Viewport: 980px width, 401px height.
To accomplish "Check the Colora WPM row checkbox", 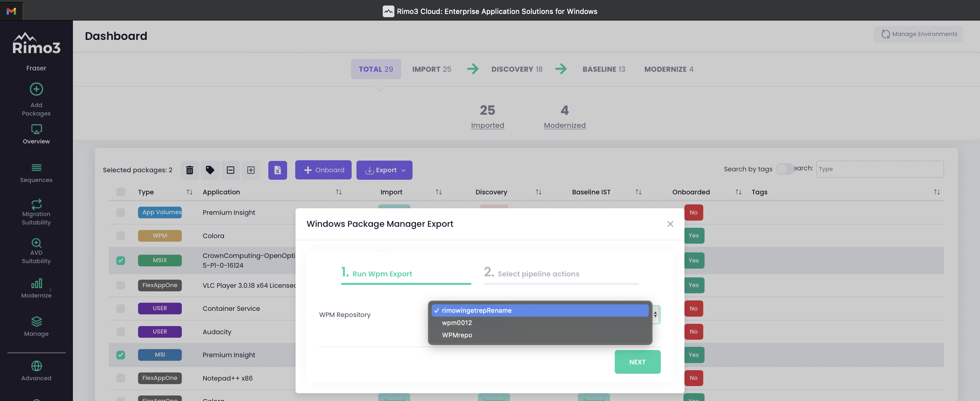I will [x=121, y=236].
